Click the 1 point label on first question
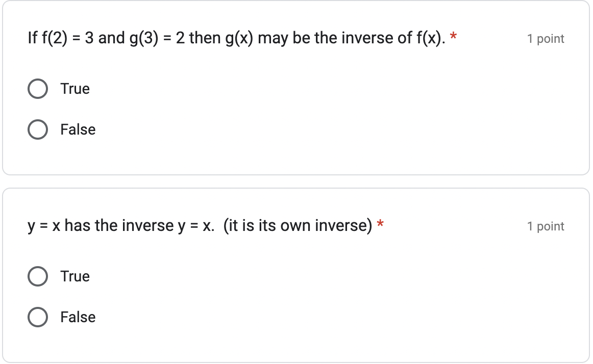The image size is (593, 364). tap(546, 38)
